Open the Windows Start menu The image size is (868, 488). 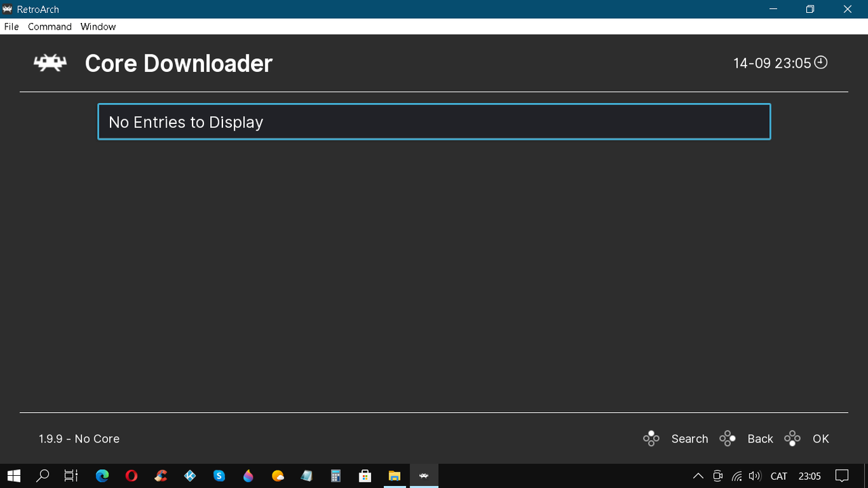pyautogui.click(x=14, y=476)
